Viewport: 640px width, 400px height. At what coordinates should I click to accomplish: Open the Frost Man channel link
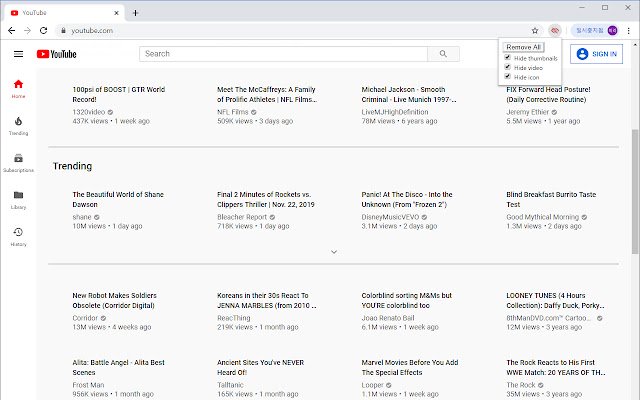click(x=88, y=385)
